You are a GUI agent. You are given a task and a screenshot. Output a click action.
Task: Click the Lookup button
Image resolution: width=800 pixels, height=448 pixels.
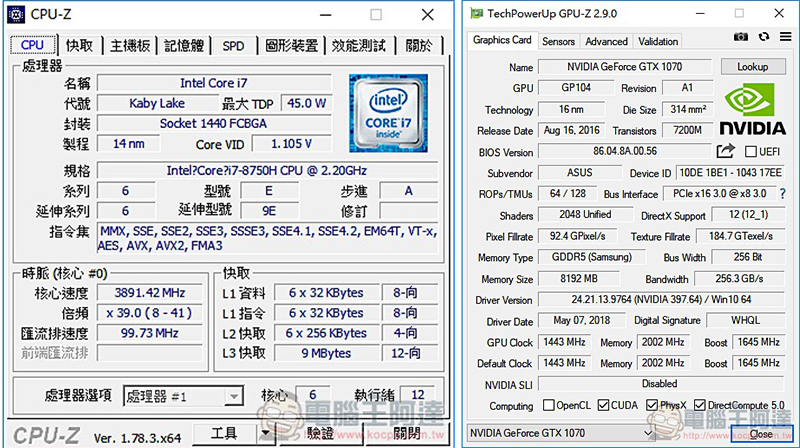(752, 67)
